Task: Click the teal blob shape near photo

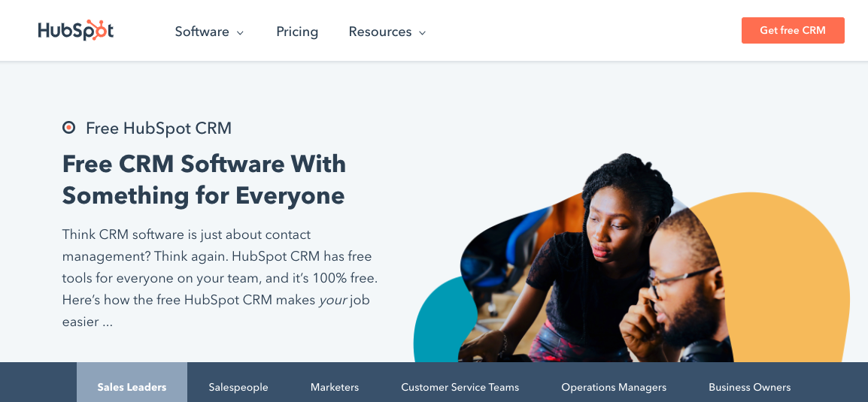Action: [x=440, y=321]
